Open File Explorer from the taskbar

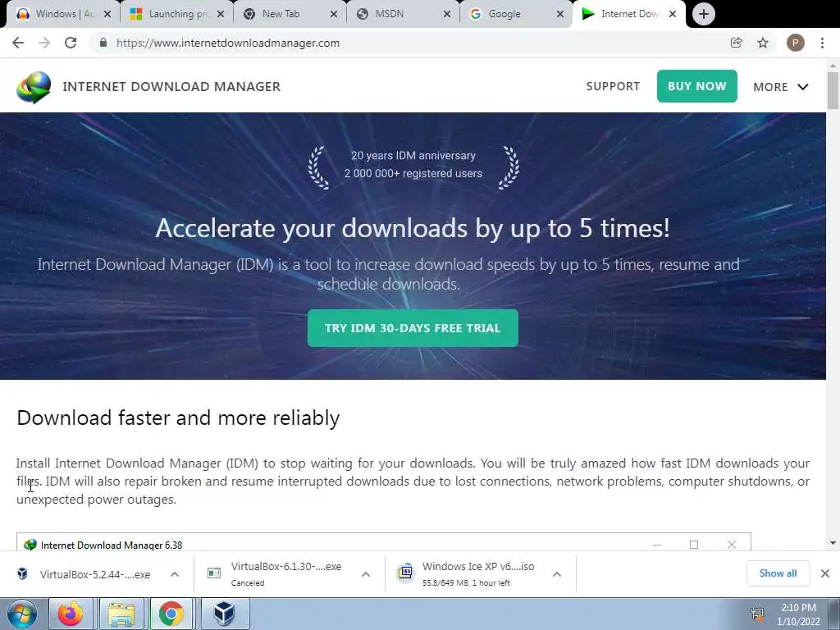point(121,614)
